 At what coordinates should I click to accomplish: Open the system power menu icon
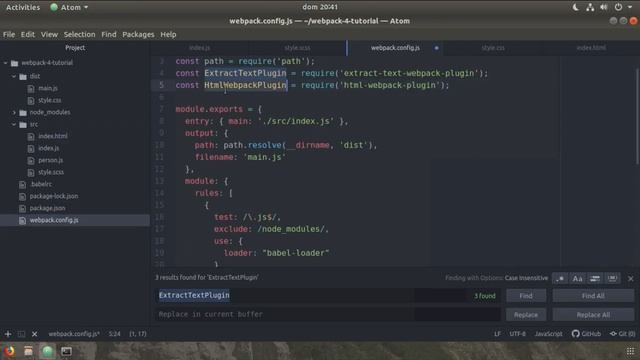pyautogui.click(x=619, y=7)
